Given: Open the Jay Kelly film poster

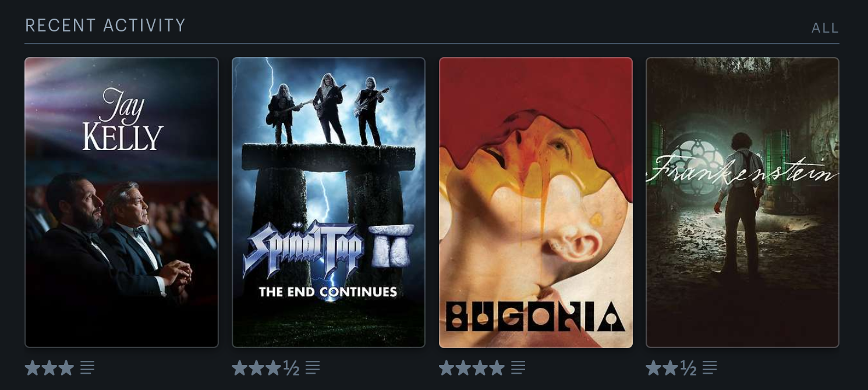Looking at the screenshot, I should [122, 203].
